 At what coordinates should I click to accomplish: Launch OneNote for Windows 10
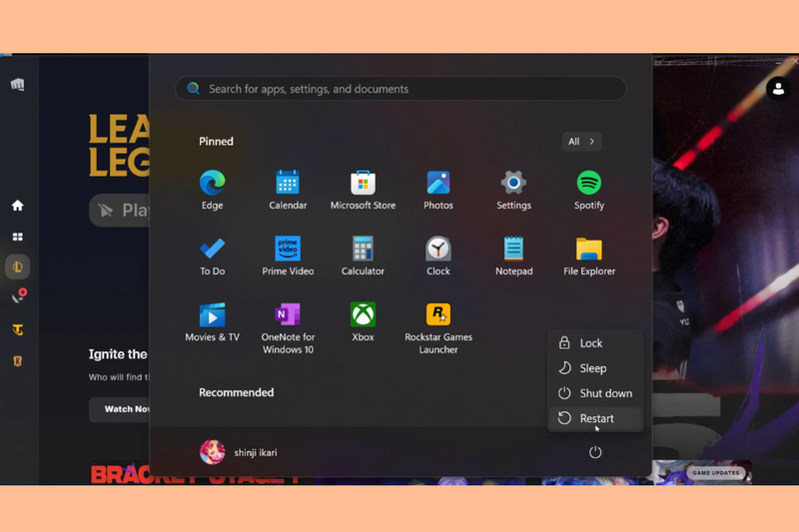pos(288,327)
